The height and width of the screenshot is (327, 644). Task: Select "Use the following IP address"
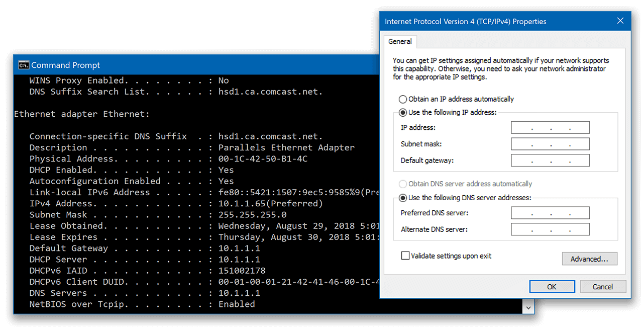coord(402,112)
